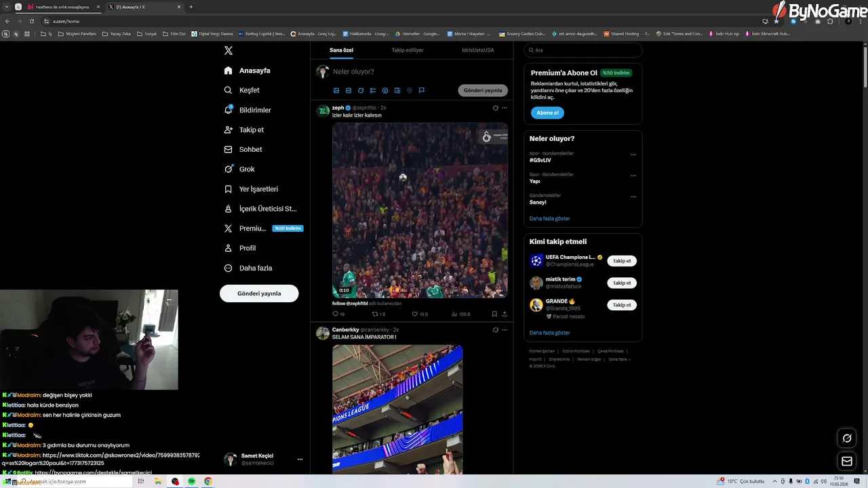
Task: Go to Anasayfa in the sidebar
Action: pyautogui.click(x=248, y=70)
